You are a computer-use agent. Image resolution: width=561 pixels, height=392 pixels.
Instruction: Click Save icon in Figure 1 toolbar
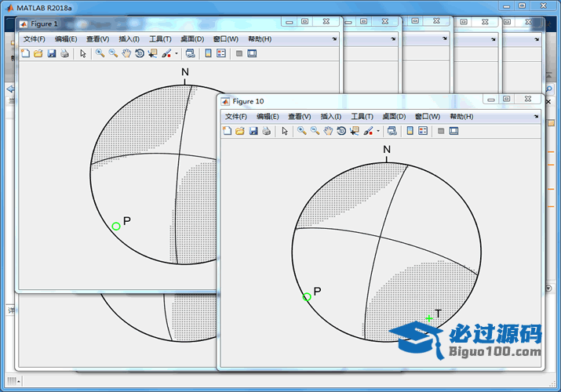52,53
